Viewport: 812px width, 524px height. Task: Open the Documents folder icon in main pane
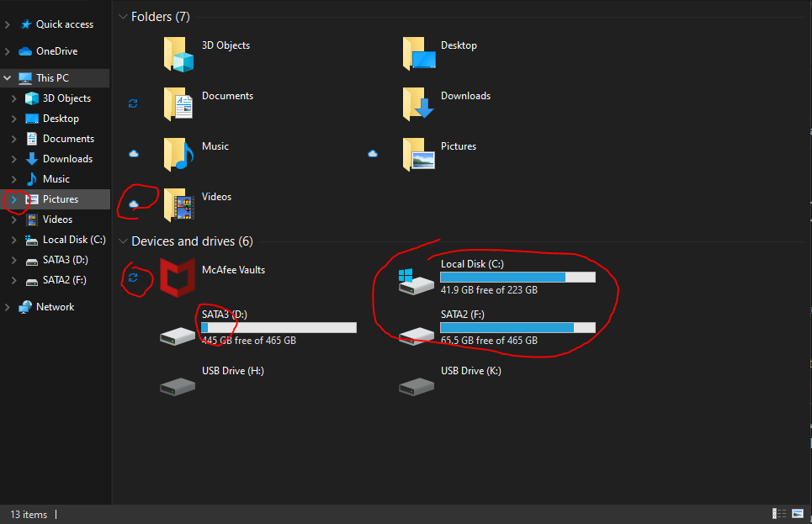(178, 104)
